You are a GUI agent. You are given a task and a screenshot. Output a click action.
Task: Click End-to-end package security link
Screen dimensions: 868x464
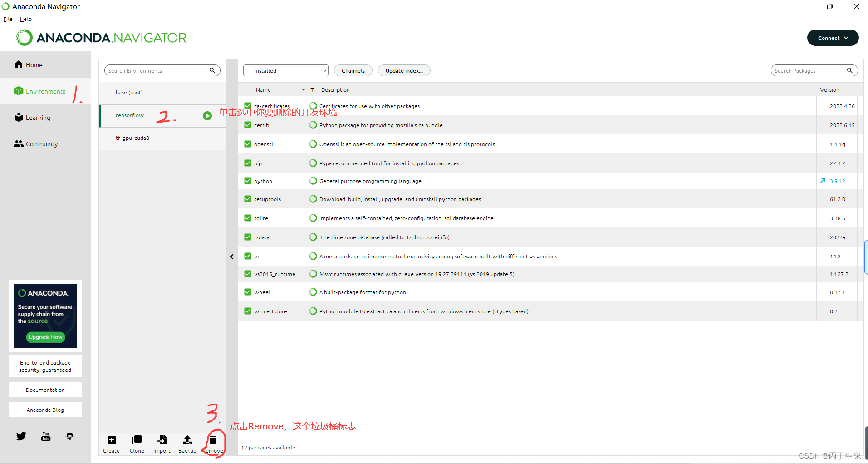pyautogui.click(x=45, y=366)
